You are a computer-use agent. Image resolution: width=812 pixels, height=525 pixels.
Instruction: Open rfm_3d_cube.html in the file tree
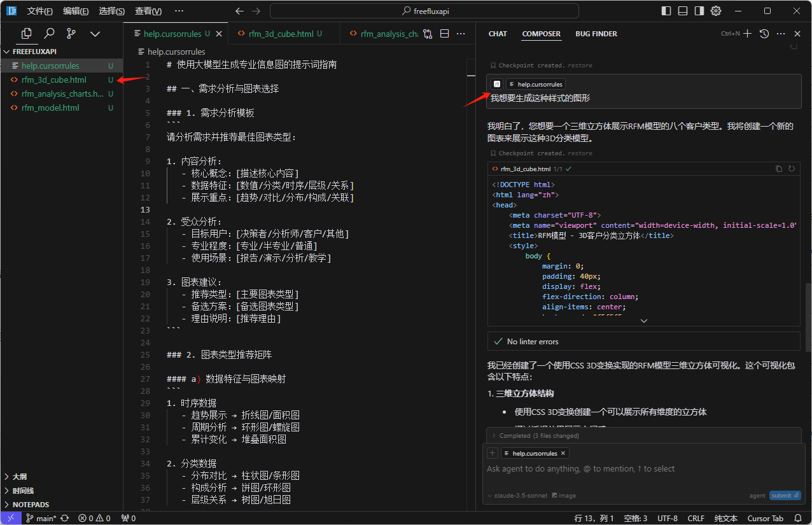tap(62, 80)
